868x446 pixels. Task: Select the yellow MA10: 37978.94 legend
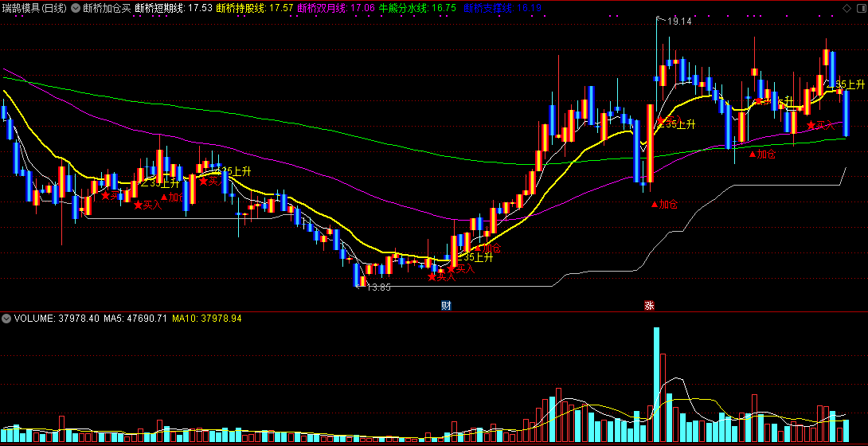pos(207,319)
